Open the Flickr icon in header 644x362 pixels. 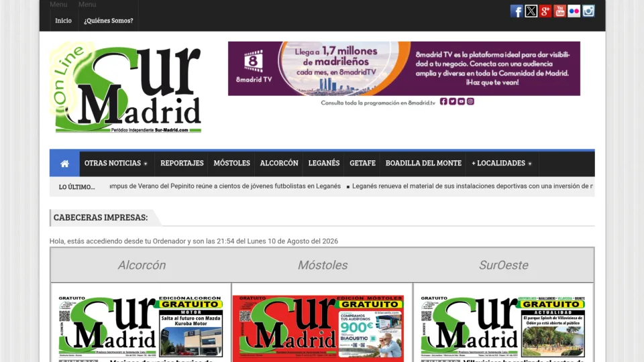tap(574, 11)
